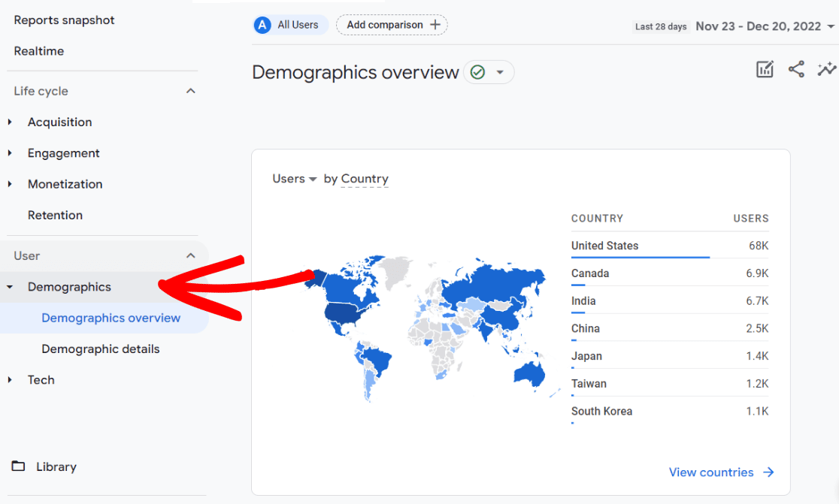839x504 pixels.
Task: Collapse the Life cycle section
Action: coord(190,90)
